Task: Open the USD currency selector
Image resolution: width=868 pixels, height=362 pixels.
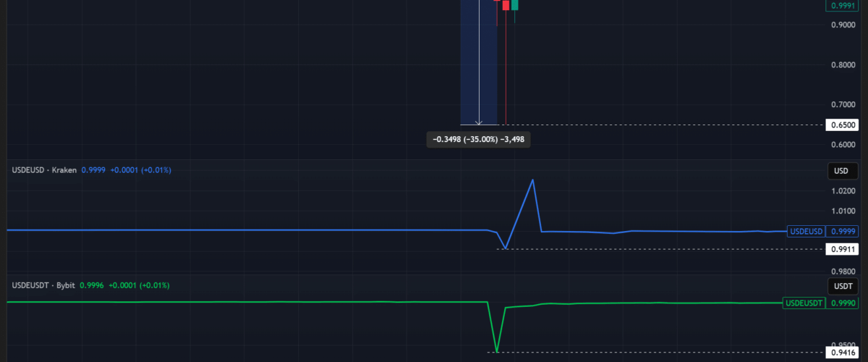Action: click(841, 172)
